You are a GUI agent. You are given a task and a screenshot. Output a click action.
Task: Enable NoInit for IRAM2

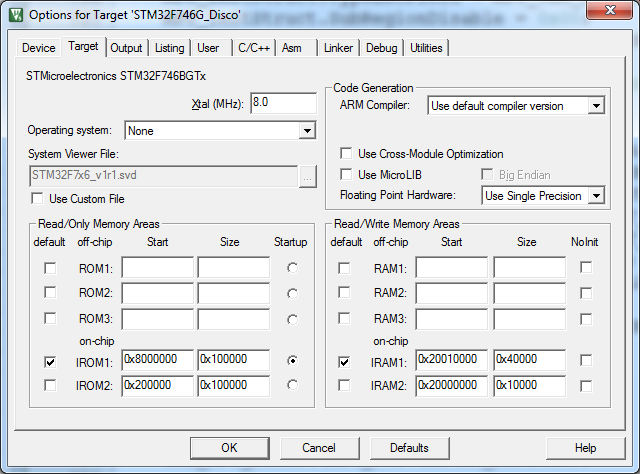586,386
